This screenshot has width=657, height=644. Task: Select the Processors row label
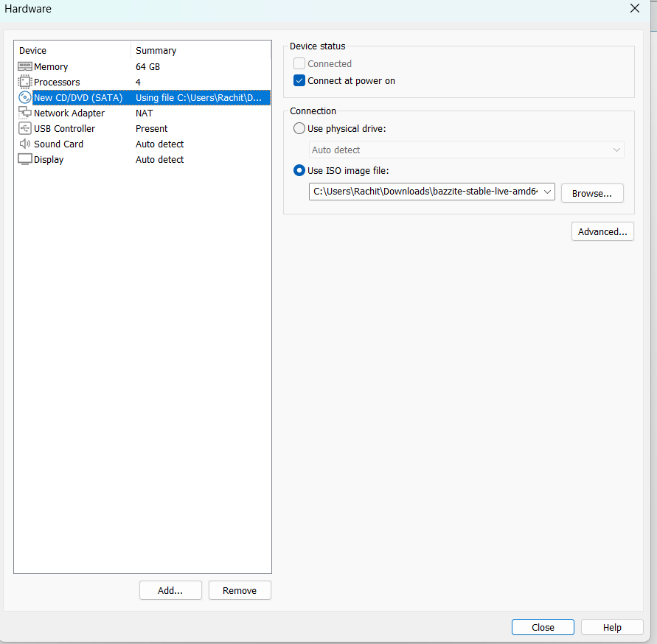(x=57, y=82)
